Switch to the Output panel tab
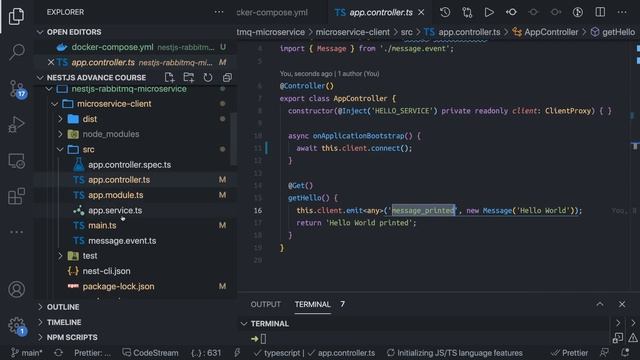Image resolution: width=640 pixels, height=360 pixels. tap(266, 304)
